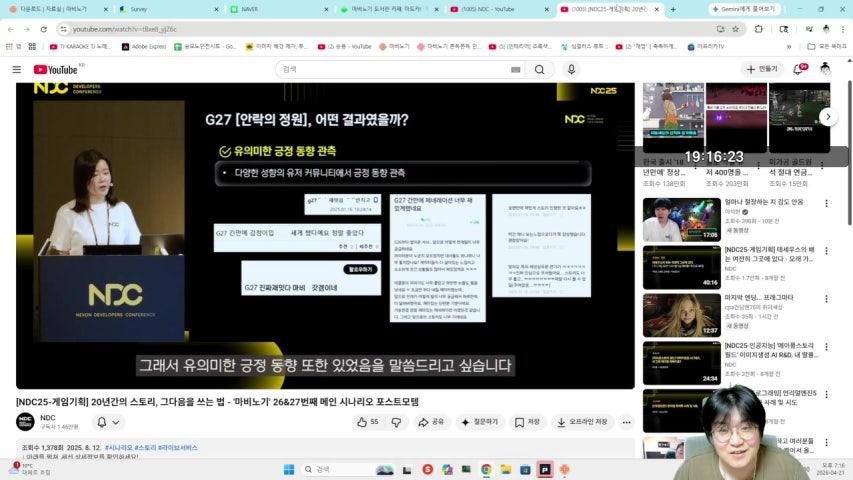Open YouTube notifications bell
853x480 pixels.
799,69
